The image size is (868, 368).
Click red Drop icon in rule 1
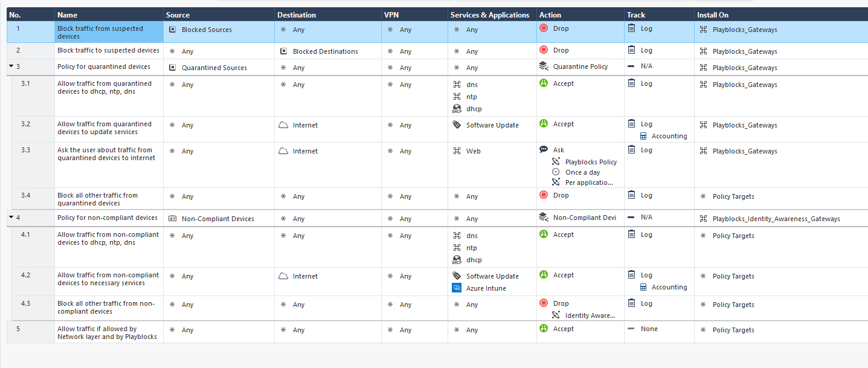[543, 28]
